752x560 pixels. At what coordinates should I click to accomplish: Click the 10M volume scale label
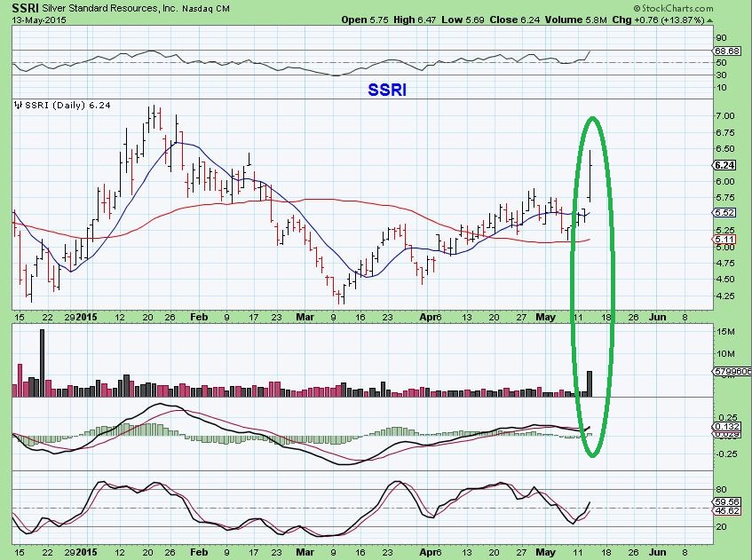coord(725,354)
